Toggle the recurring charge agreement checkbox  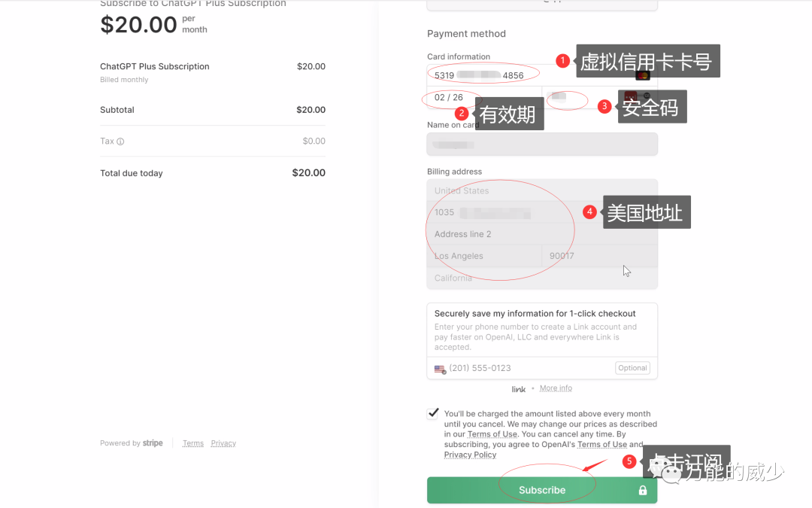point(433,413)
